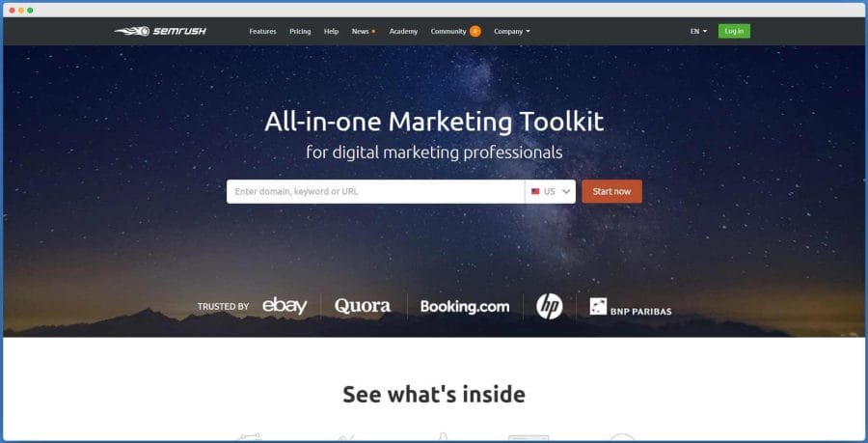
Task: Go to the Pricing page
Action: pyautogui.click(x=300, y=32)
